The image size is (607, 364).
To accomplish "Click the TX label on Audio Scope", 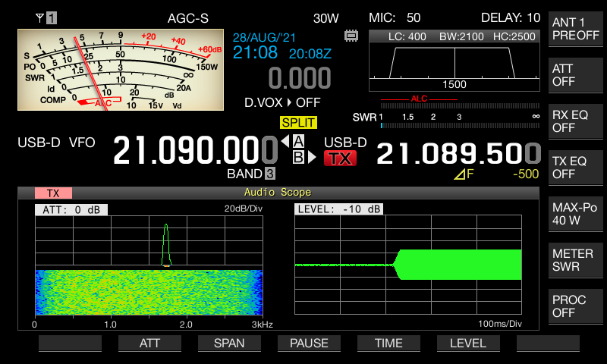I will [x=53, y=193].
